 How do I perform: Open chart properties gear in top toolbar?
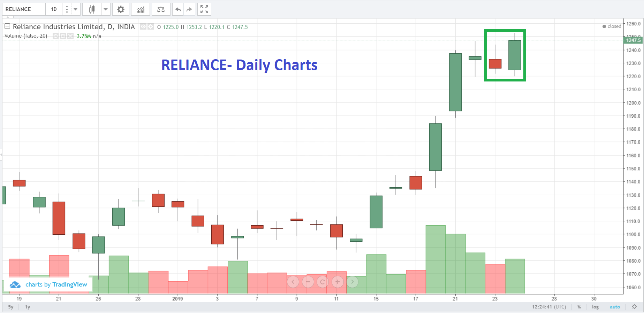coord(121,9)
